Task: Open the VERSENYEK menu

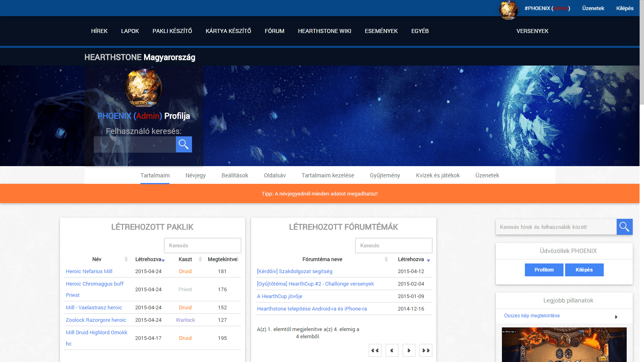Action: click(x=533, y=31)
